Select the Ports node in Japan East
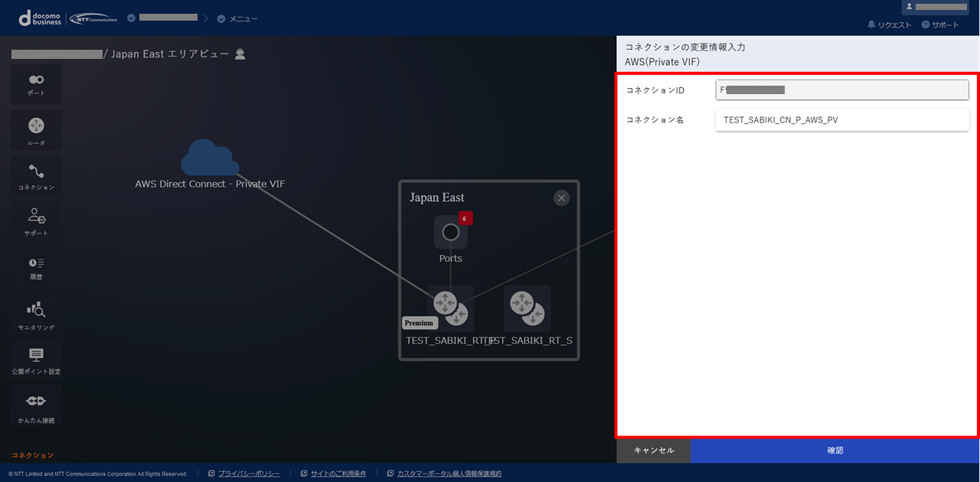Screen dimensions: 980x482 tap(450, 233)
